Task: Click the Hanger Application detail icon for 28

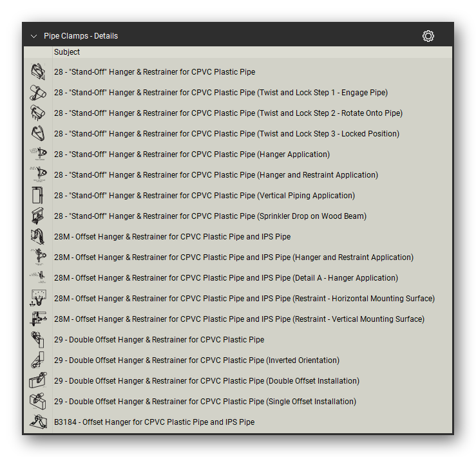Action: click(38, 154)
